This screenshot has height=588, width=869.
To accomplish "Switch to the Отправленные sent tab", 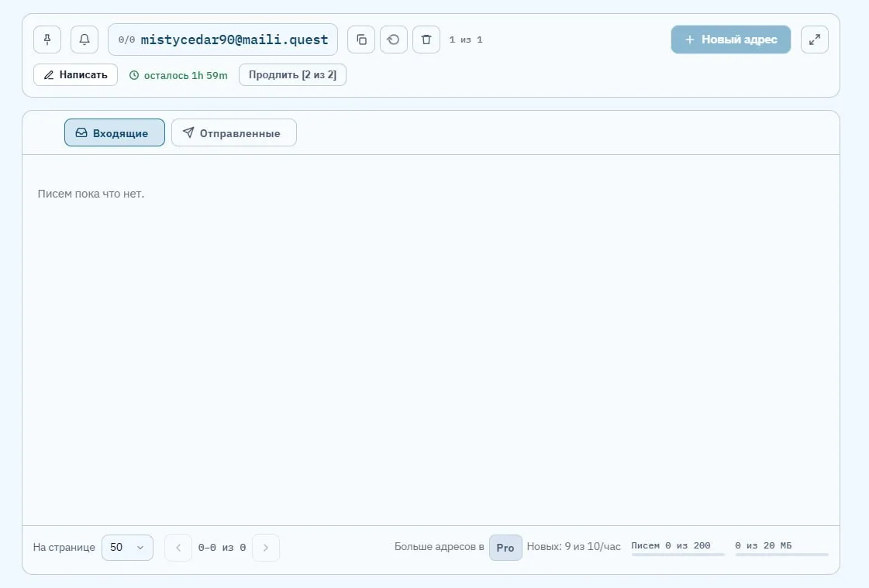I will pos(234,133).
